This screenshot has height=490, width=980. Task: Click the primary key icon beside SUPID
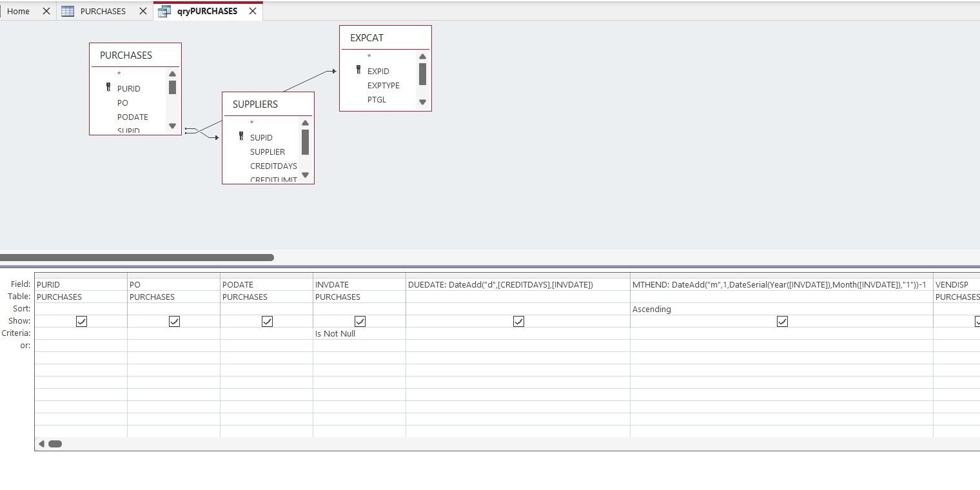(x=241, y=137)
